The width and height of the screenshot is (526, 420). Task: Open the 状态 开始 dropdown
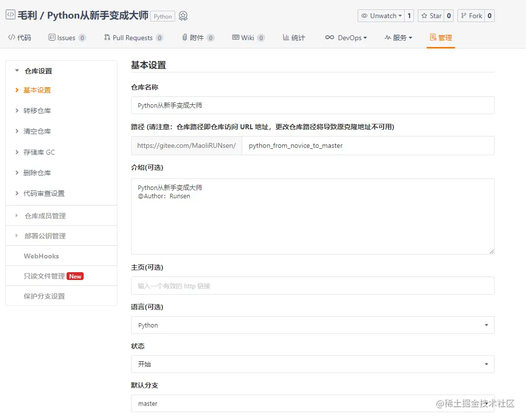point(313,364)
